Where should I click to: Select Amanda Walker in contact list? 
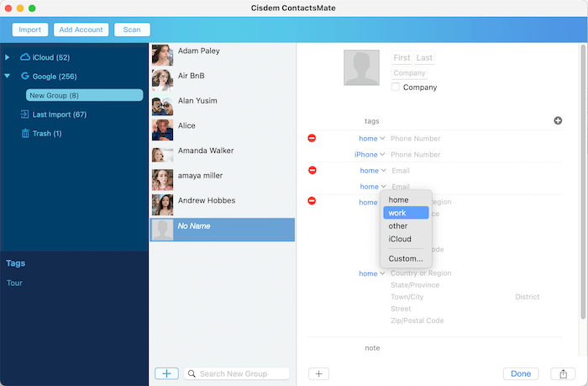point(222,155)
